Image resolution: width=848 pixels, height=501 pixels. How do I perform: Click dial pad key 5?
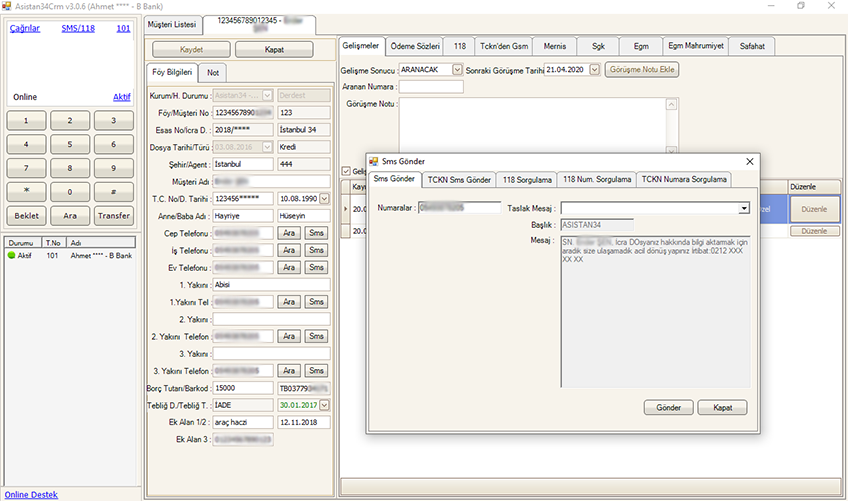tap(70, 144)
